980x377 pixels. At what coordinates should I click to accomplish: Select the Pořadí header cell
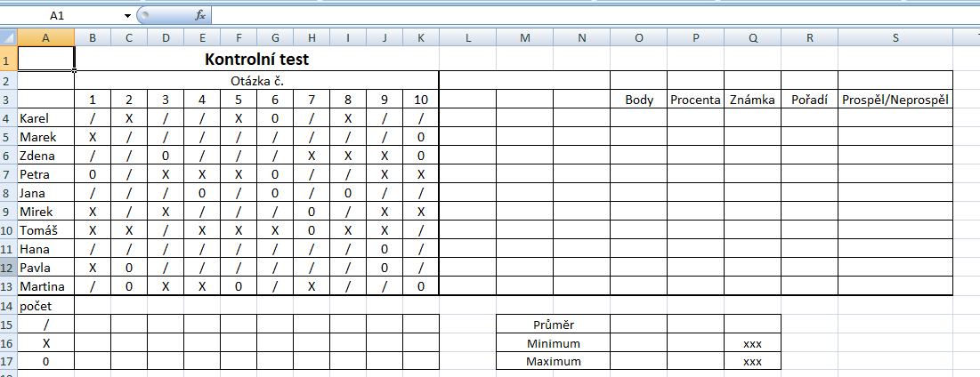[809, 100]
